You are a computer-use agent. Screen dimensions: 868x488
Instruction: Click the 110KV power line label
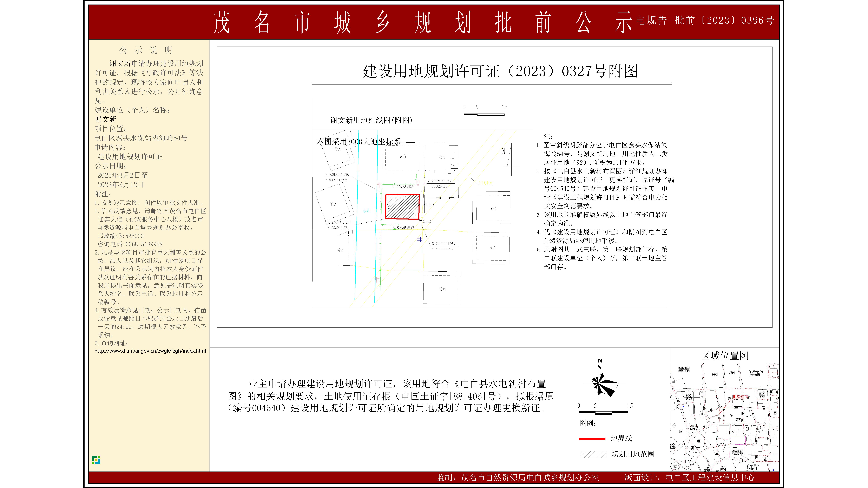(x=486, y=183)
